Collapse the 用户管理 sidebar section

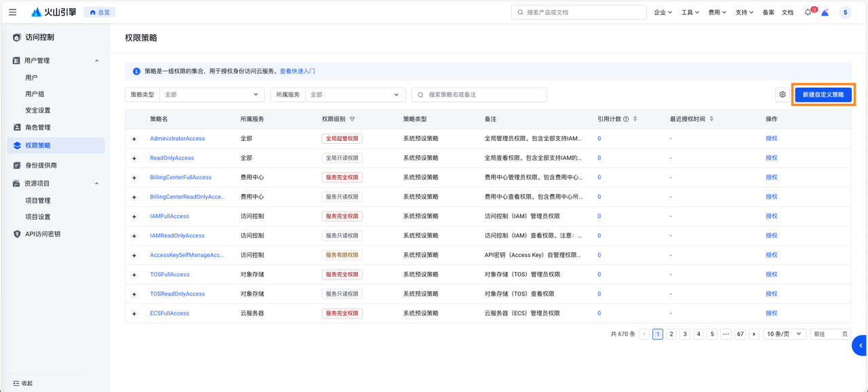tap(96, 61)
